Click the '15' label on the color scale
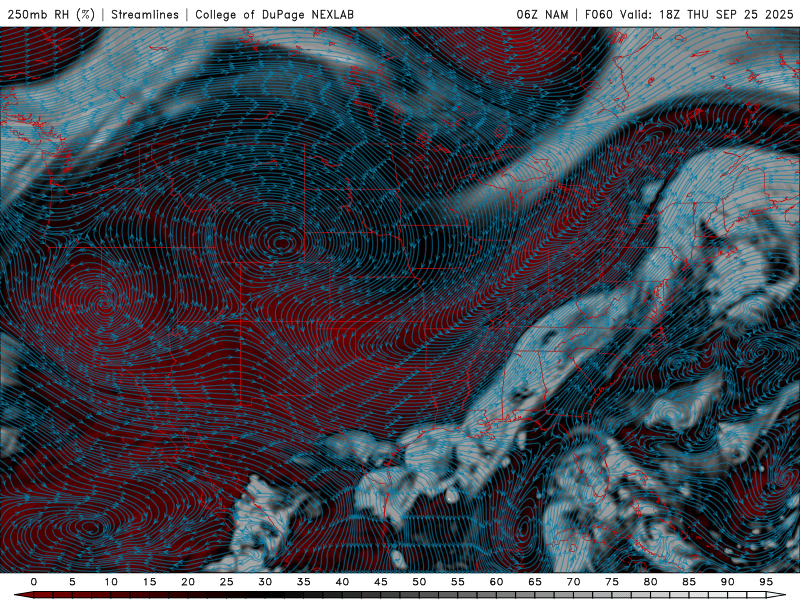Image resolution: width=800 pixels, height=600 pixels. coord(149,582)
